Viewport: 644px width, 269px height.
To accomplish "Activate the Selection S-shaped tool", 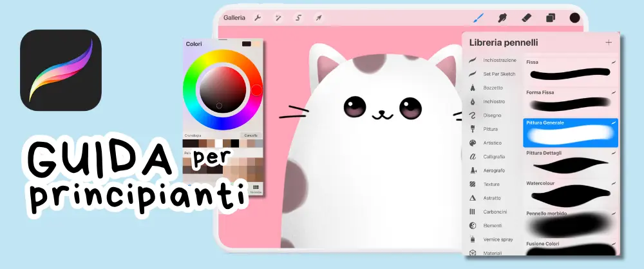I will [299, 17].
